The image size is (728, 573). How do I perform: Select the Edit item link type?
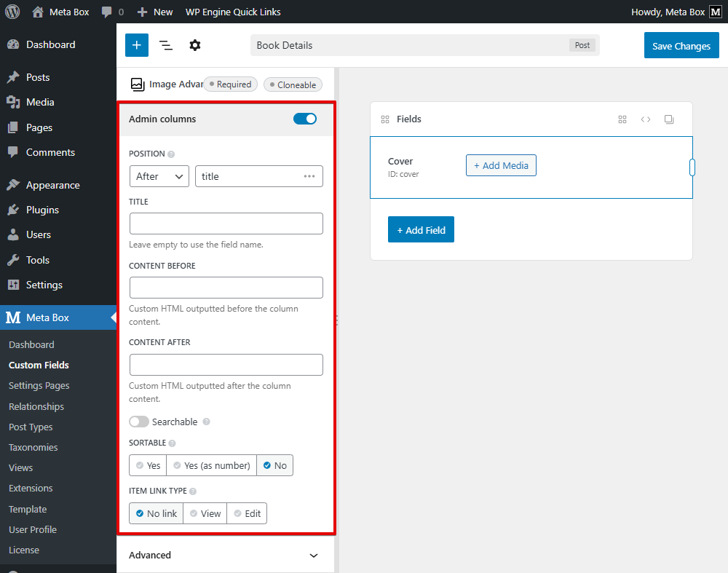tap(247, 513)
